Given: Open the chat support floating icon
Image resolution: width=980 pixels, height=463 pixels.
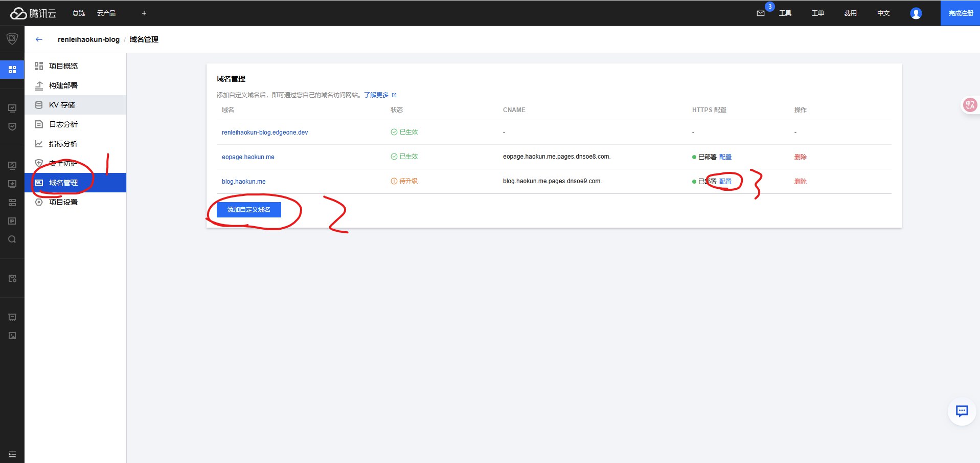Looking at the screenshot, I should pos(962,411).
